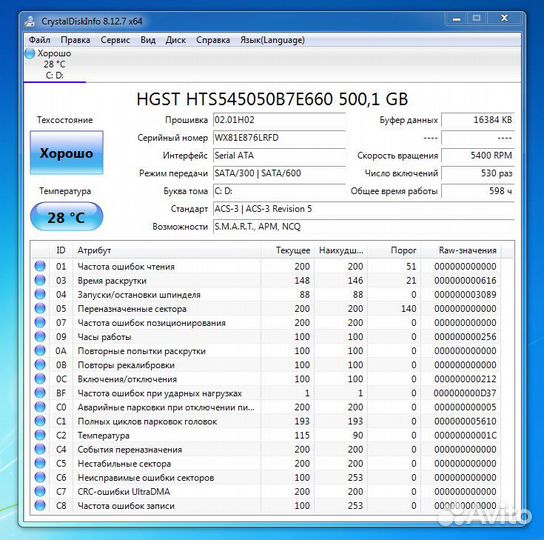Click status orb for Полных циклов парковок головок

pyautogui.click(x=40, y=421)
